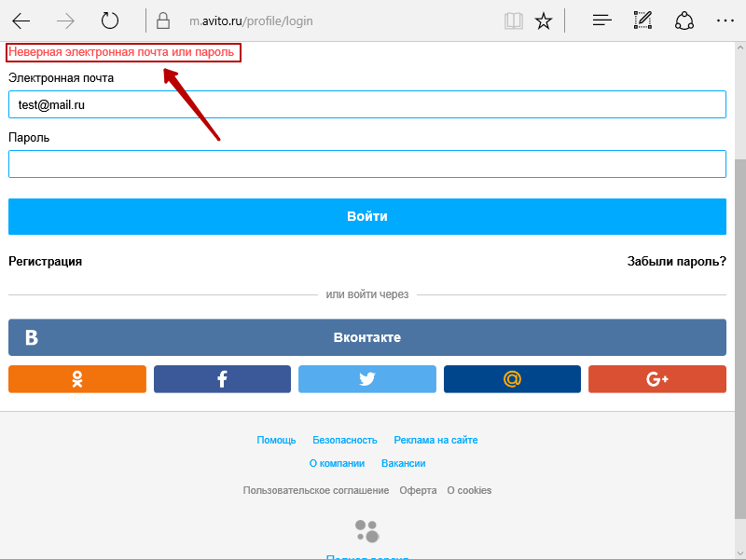Image resolution: width=746 pixels, height=560 pixels.
Task: Open the Реклама на сайте link
Action: click(x=435, y=440)
